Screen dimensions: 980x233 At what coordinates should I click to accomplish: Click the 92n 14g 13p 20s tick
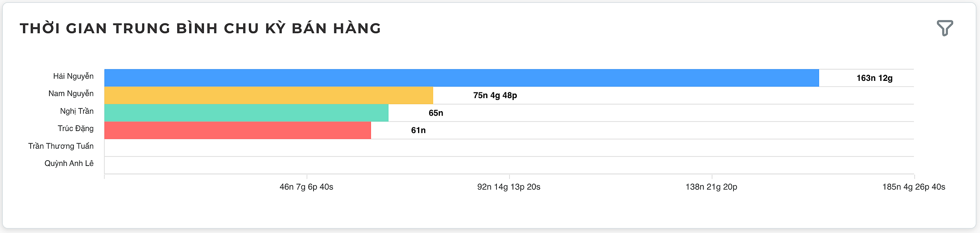(x=509, y=187)
